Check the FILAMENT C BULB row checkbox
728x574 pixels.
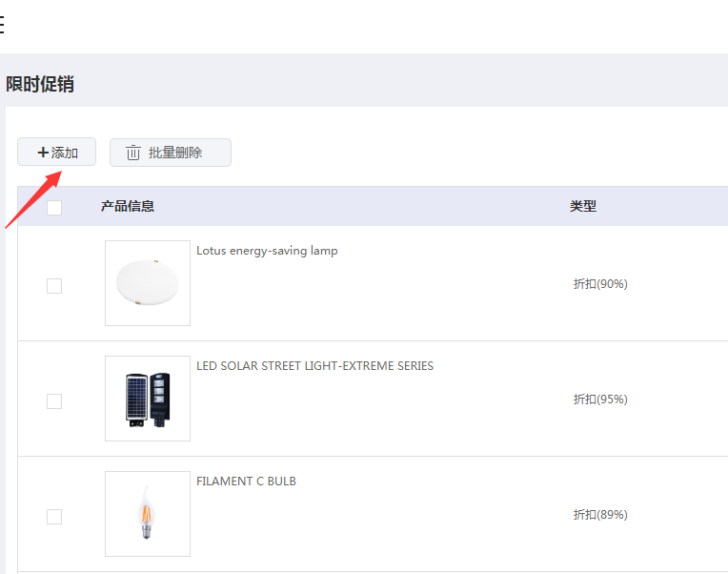[x=54, y=517]
